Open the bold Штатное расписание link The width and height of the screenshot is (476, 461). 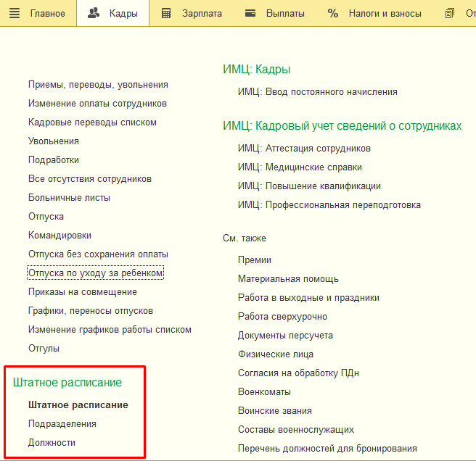[x=78, y=405]
